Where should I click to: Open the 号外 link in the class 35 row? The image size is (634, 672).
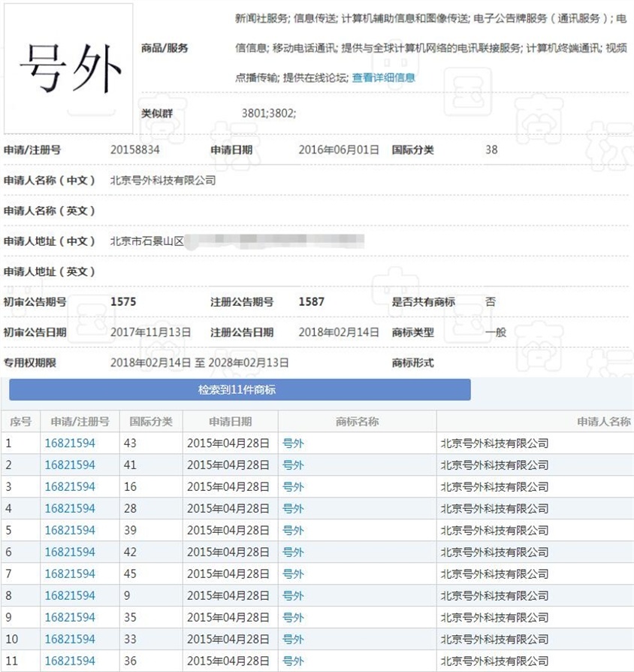(293, 617)
